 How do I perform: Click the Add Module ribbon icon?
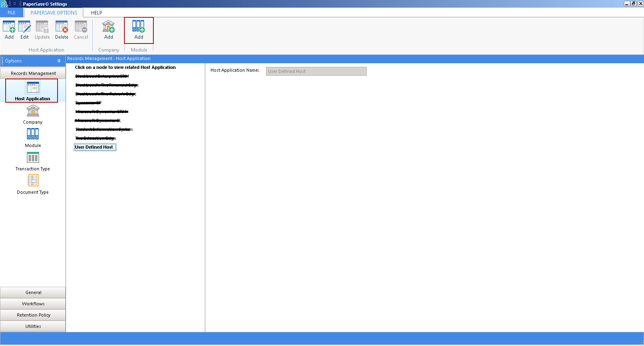pos(139,30)
